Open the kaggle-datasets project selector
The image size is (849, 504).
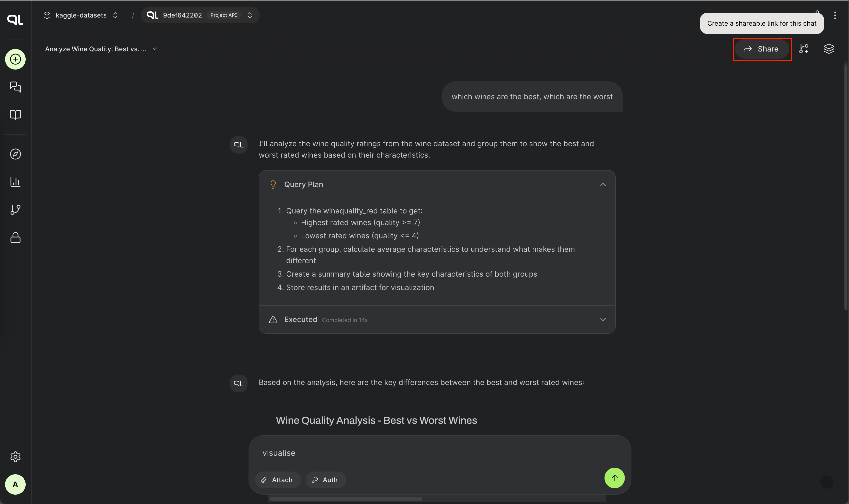click(81, 15)
